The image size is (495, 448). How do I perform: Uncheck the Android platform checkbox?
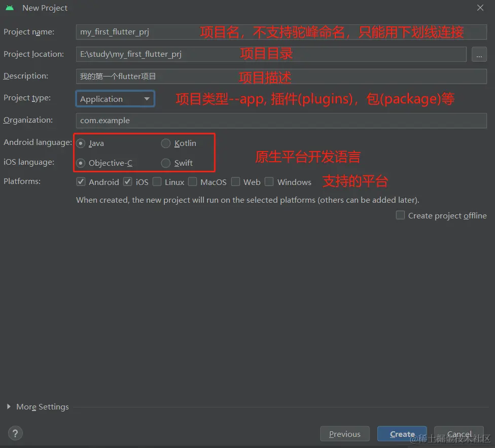pos(81,182)
